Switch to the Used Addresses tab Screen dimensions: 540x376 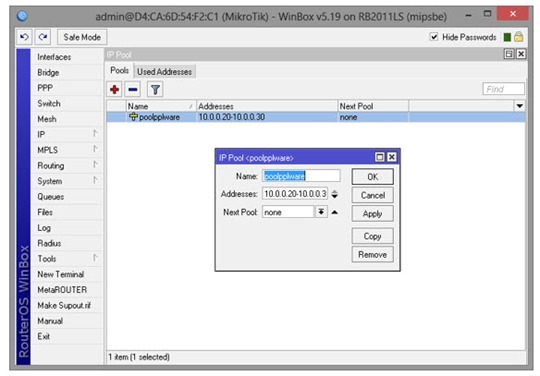click(165, 72)
